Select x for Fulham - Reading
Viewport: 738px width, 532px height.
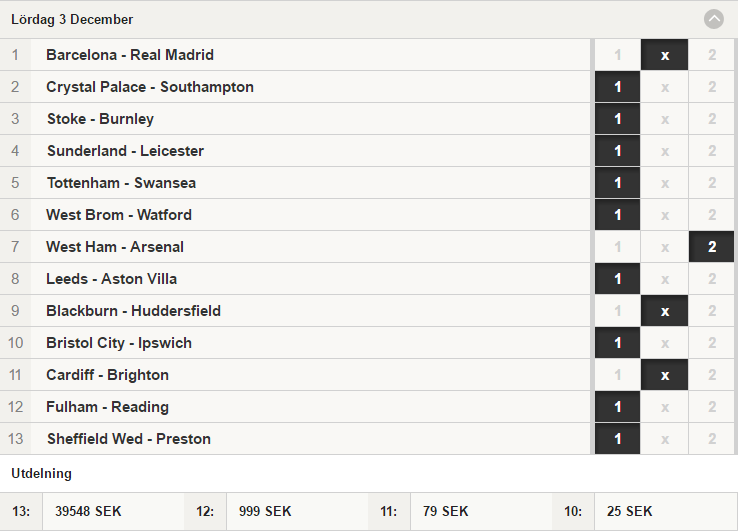[x=665, y=407]
